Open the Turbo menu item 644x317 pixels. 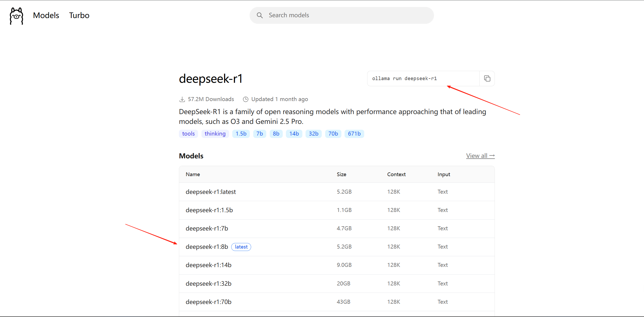point(79,15)
